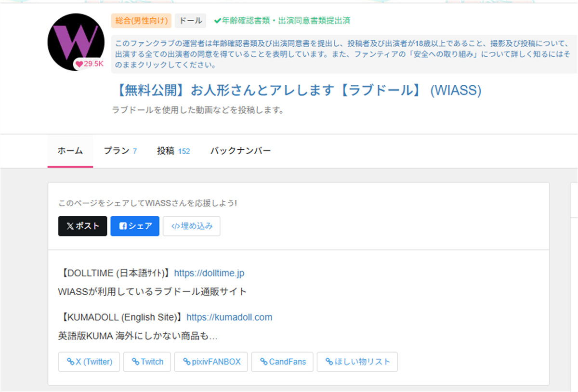
Task: Visit the dolltime.jp link
Action: (209, 273)
